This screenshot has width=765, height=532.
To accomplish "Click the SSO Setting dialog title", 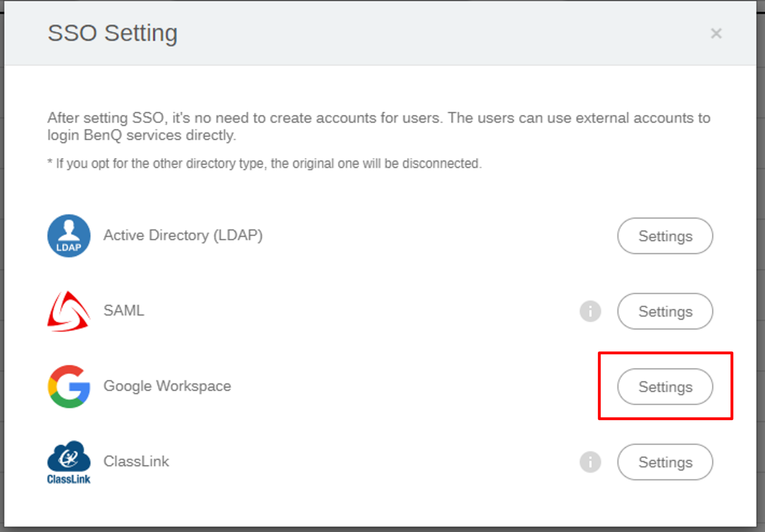I will (113, 33).
